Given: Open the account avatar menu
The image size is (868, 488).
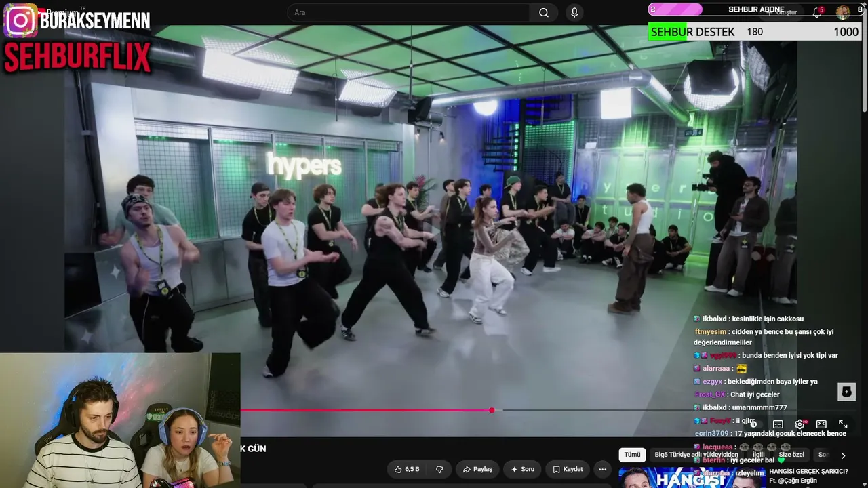Looking at the screenshot, I should point(843,12).
